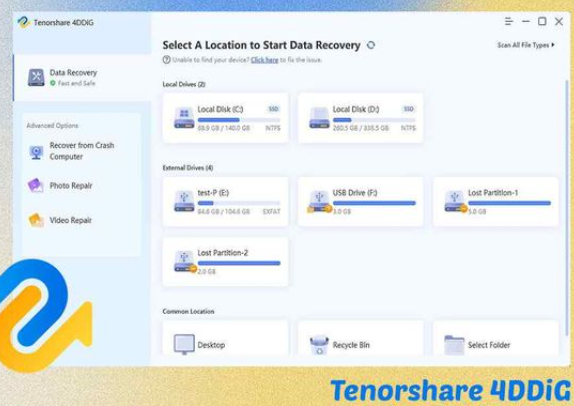The image size is (574, 406).
Task: Click the Local Disk (D:) usage bar
Action: click(x=374, y=120)
